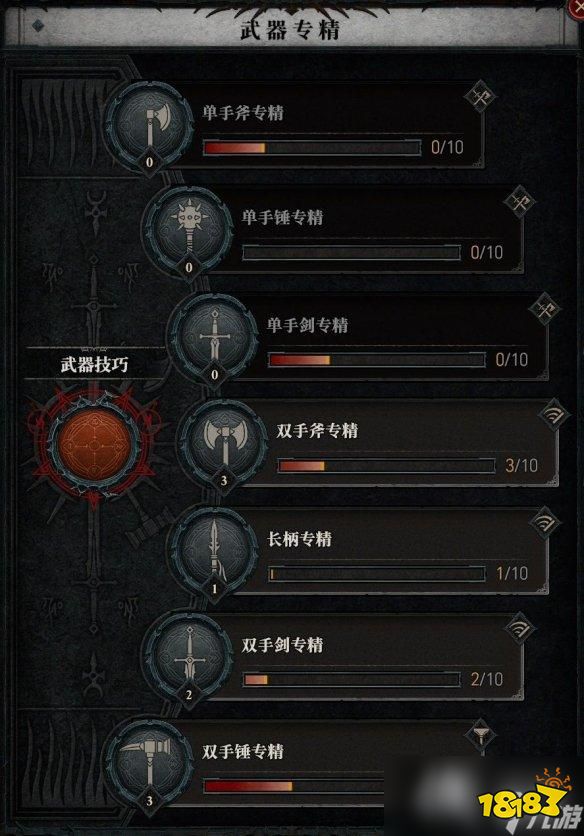
Task: Select the 双手锤专精 hammer icon
Action: coord(149,765)
